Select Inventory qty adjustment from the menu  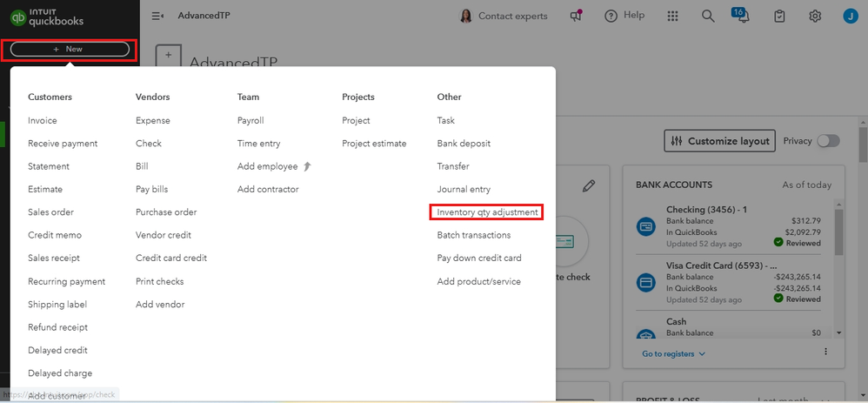487,212
